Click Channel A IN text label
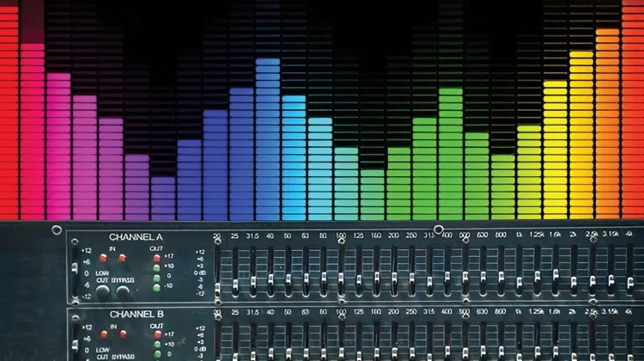Screen dimensions: 644x361 (x=112, y=248)
